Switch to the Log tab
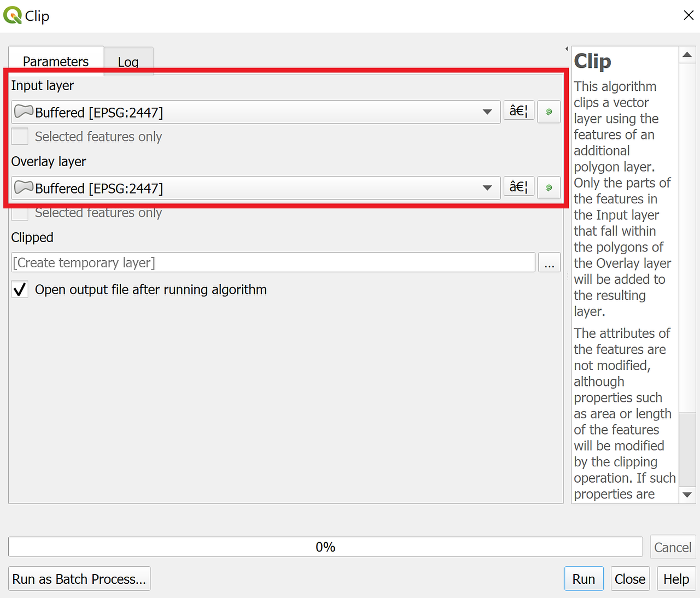The width and height of the screenshot is (700, 598). click(x=129, y=61)
